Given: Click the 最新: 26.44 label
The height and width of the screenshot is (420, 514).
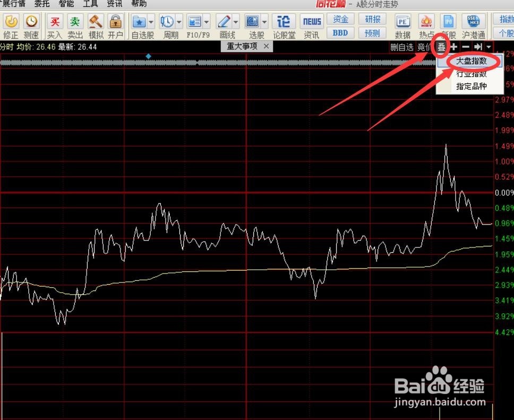Looking at the screenshot, I should coord(78,47).
